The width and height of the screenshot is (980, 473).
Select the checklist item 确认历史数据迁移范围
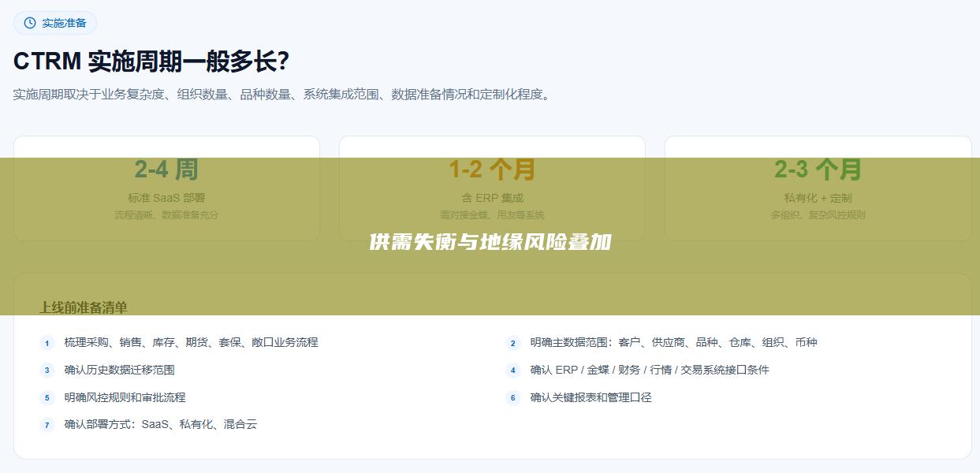[120, 370]
